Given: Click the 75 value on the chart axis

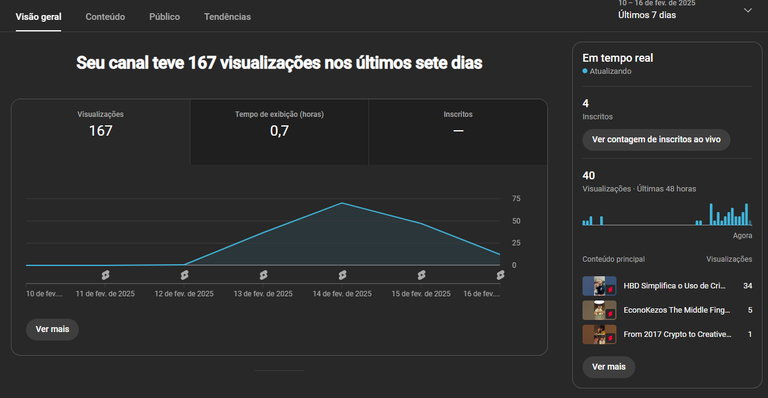Looking at the screenshot, I should point(516,199).
